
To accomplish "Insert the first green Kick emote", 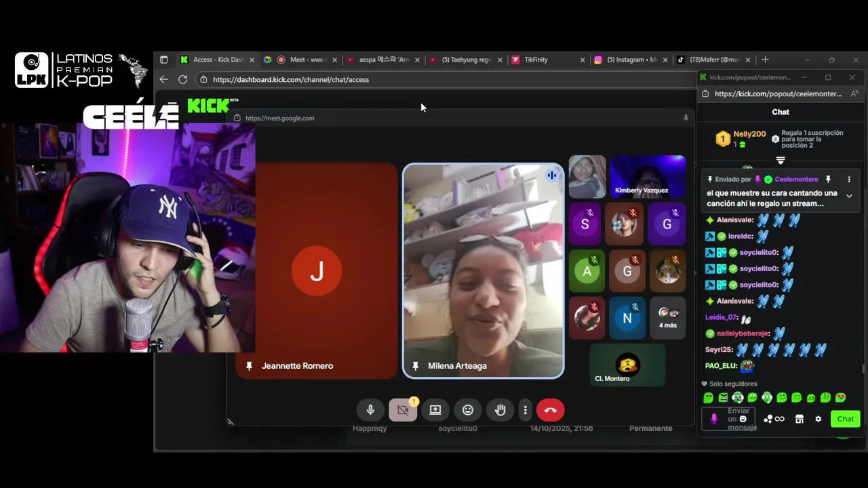I will coord(708,398).
